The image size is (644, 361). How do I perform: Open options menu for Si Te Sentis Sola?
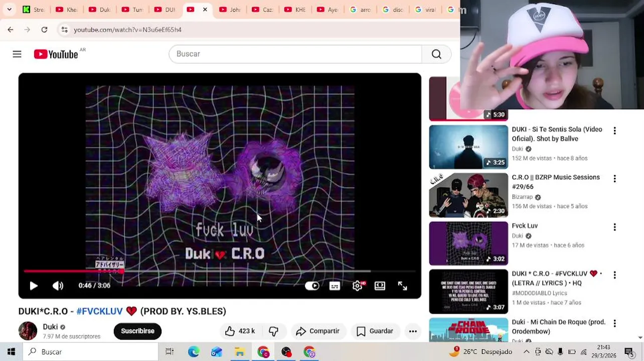click(614, 130)
